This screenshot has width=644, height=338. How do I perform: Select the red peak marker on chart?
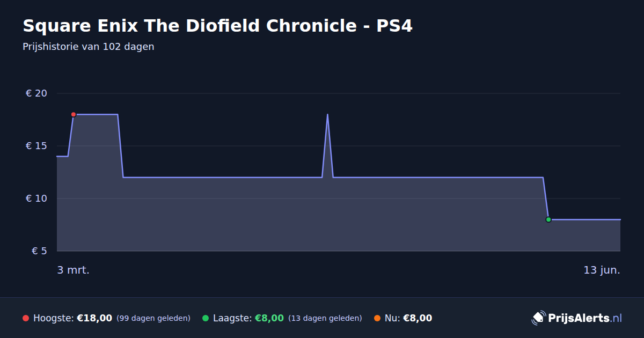coord(74,114)
